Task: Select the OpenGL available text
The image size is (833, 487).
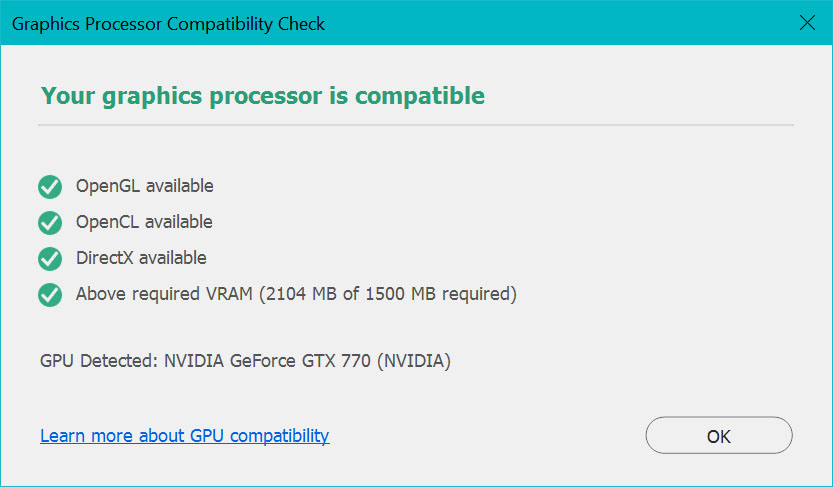Action: 144,186
